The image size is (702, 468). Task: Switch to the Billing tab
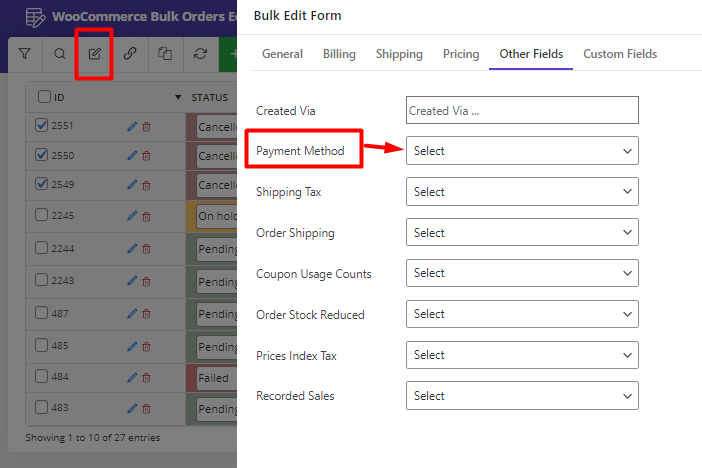point(339,54)
